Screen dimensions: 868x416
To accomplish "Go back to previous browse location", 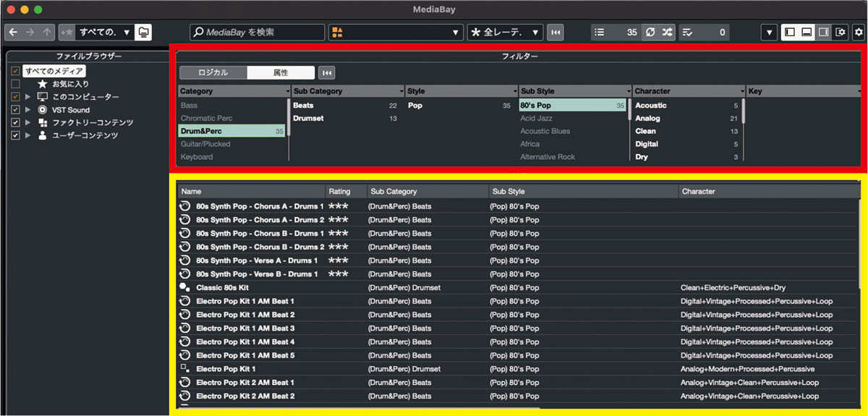I will point(13,32).
